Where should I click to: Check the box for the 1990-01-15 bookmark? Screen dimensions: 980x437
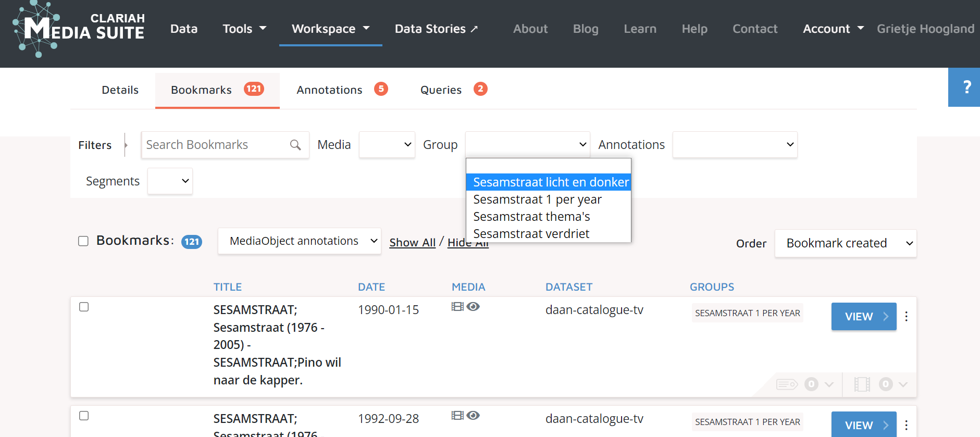coord(84,307)
